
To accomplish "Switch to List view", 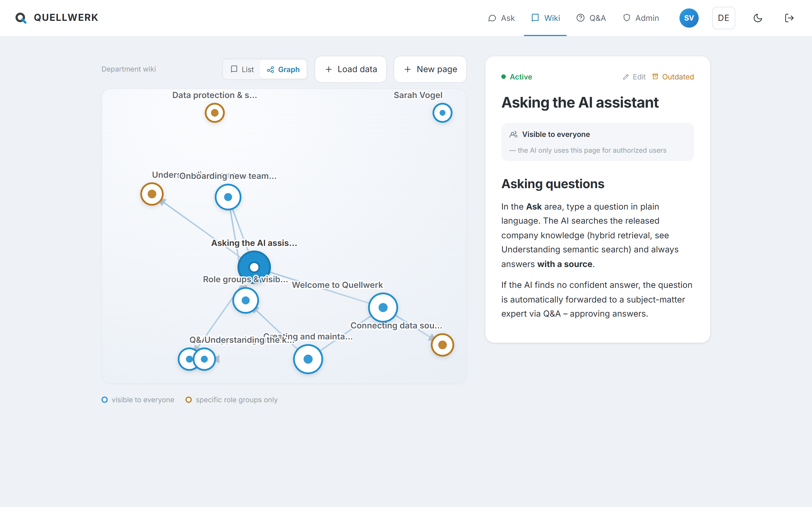I will coord(242,69).
